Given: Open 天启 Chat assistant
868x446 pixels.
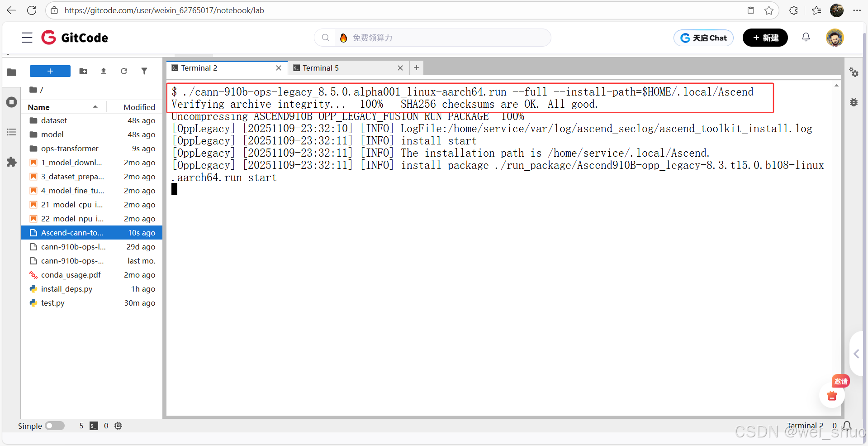Looking at the screenshot, I should click(703, 38).
